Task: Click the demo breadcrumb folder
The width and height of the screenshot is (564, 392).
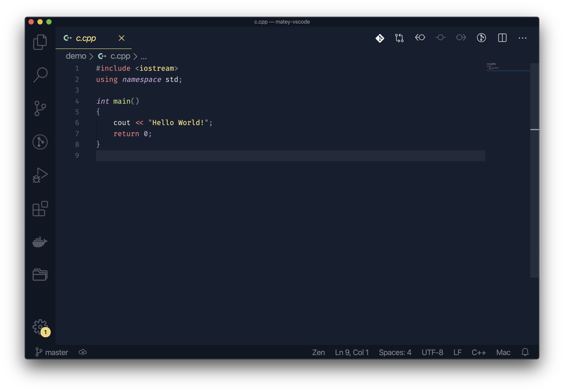Action: [x=76, y=56]
